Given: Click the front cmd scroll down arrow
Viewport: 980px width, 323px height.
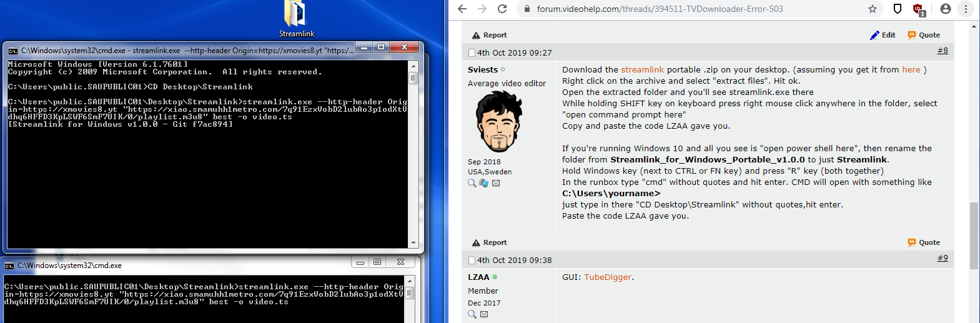Looking at the screenshot, I should (x=413, y=242).
